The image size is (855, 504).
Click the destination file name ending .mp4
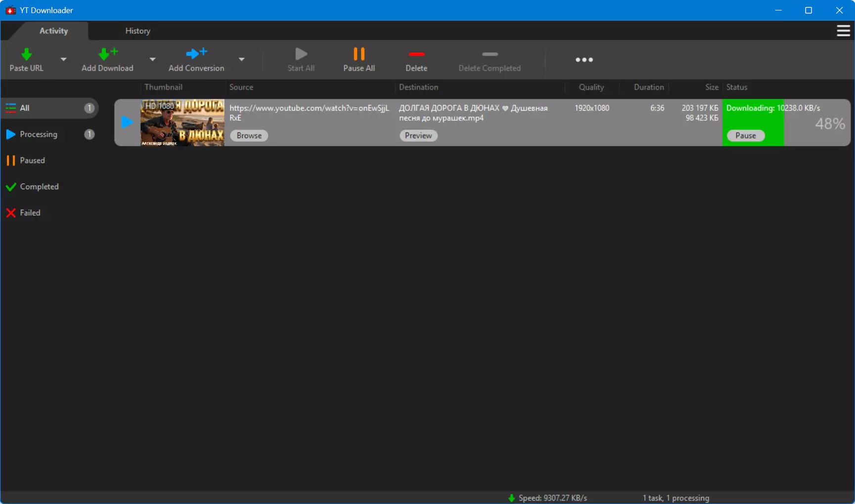click(473, 113)
